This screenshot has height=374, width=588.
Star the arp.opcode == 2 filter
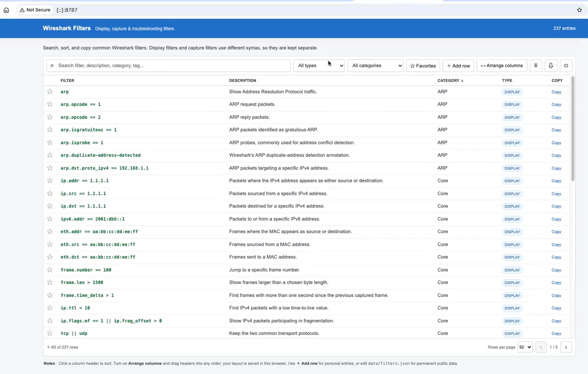coord(50,117)
